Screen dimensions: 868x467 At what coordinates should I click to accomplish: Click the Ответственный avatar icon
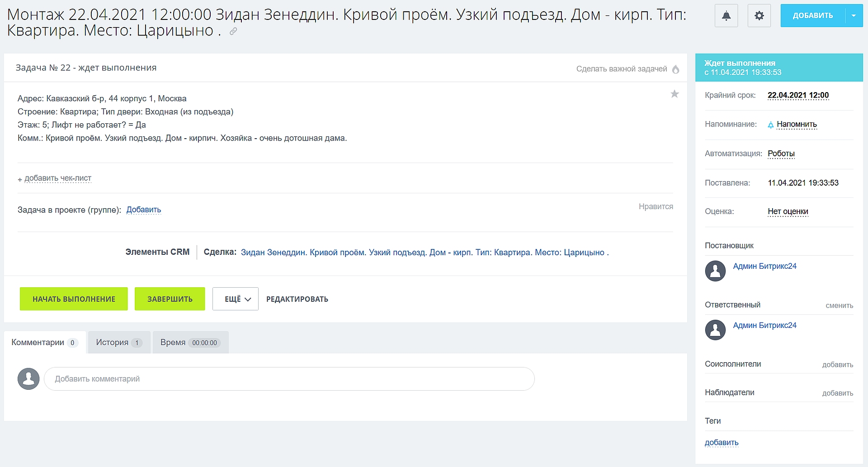coord(715,330)
